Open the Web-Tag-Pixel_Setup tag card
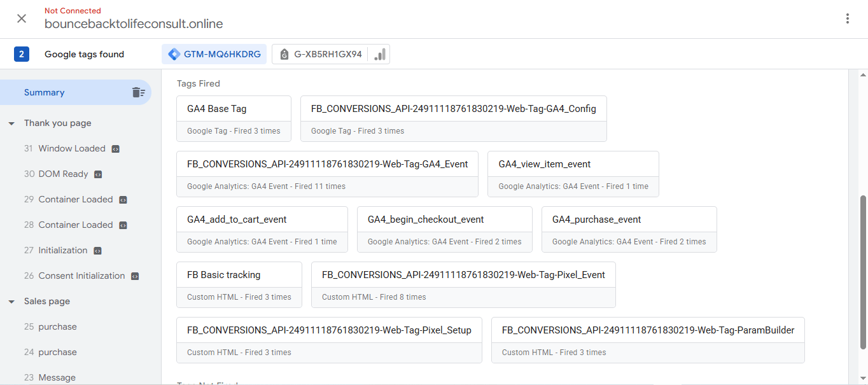This screenshot has height=385, width=868. 329,340
